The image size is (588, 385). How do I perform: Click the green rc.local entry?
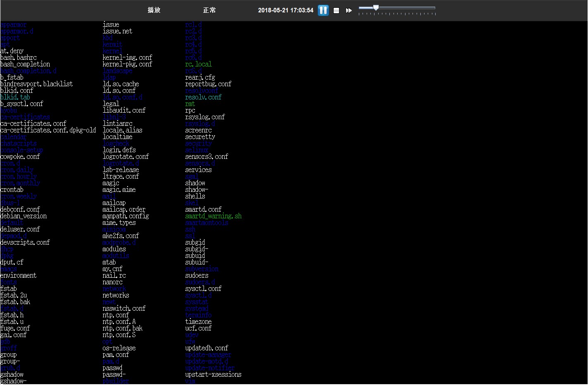(x=198, y=64)
